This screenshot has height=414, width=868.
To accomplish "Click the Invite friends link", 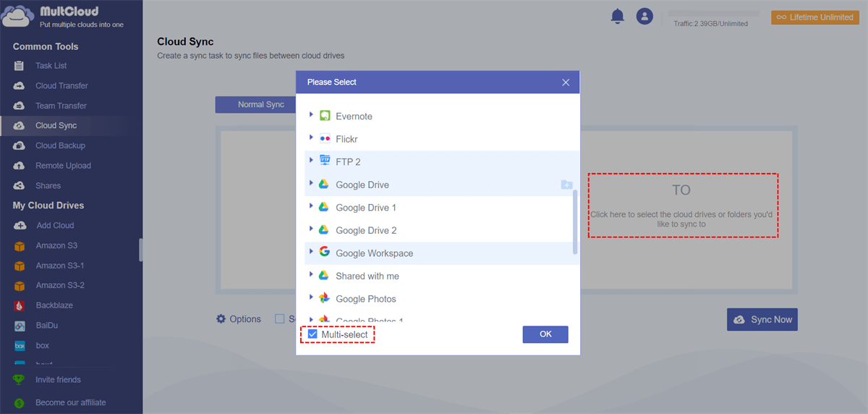I will click(58, 380).
